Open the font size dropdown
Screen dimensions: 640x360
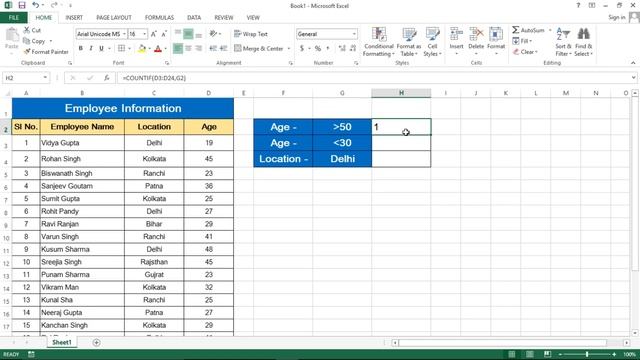(144, 34)
